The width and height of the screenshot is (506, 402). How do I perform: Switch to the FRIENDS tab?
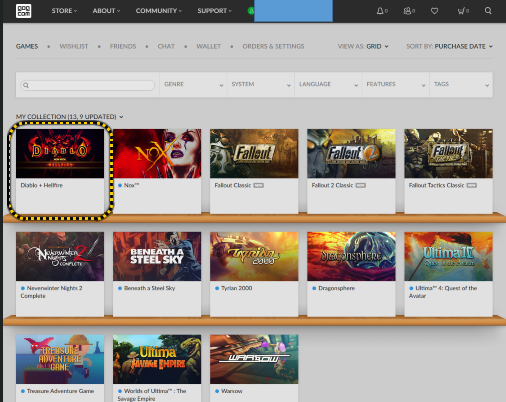pyautogui.click(x=123, y=46)
